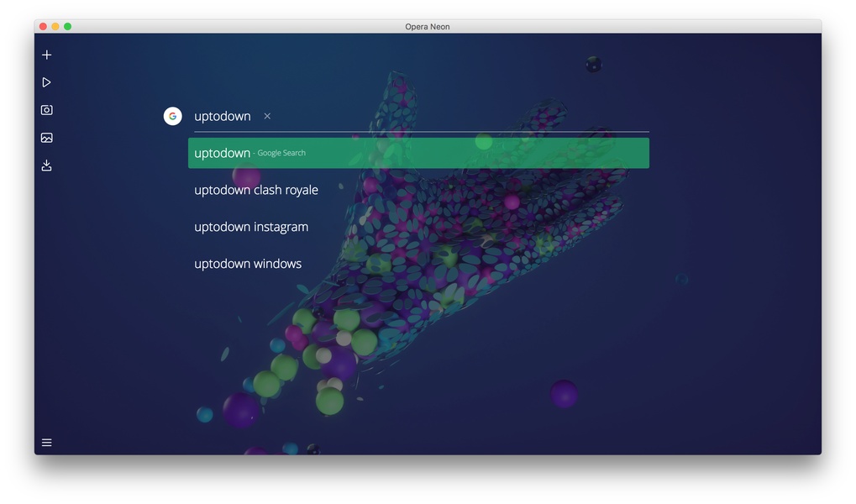Maximize the window with green button
This screenshot has height=504, width=856.
click(68, 27)
